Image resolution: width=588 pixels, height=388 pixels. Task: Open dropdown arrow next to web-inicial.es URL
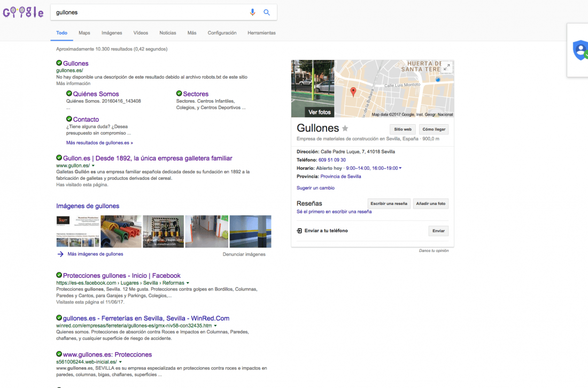(x=120, y=362)
